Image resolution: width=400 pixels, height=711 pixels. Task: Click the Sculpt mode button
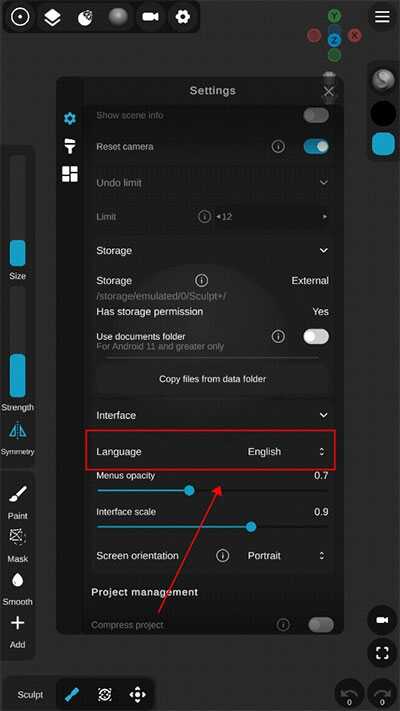[x=30, y=694]
